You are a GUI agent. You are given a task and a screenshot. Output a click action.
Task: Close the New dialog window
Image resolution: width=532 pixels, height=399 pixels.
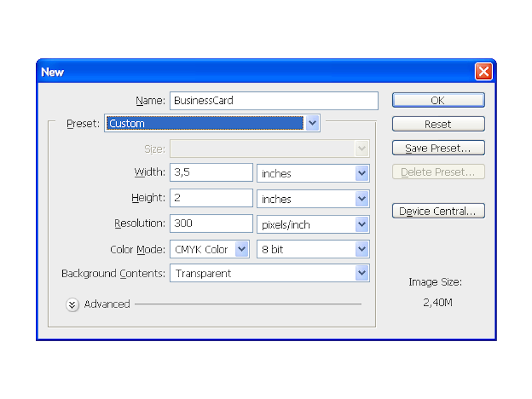pos(483,72)
